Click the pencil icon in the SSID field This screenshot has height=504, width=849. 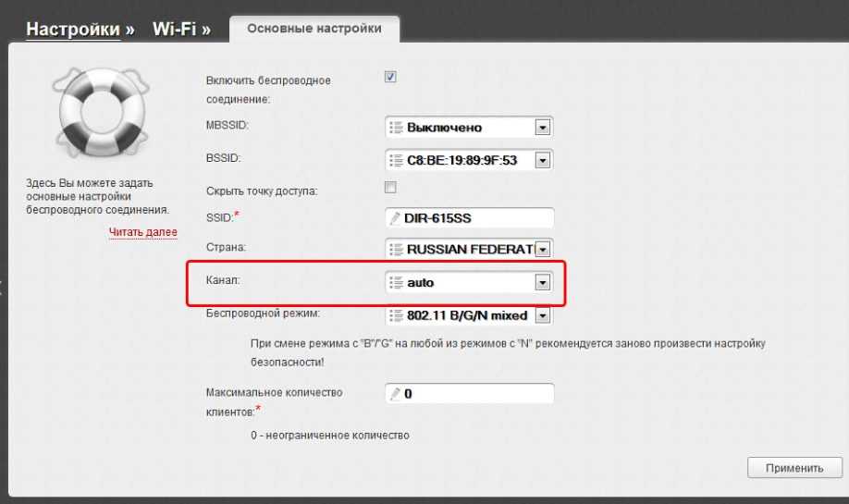[x=396, y=219]
